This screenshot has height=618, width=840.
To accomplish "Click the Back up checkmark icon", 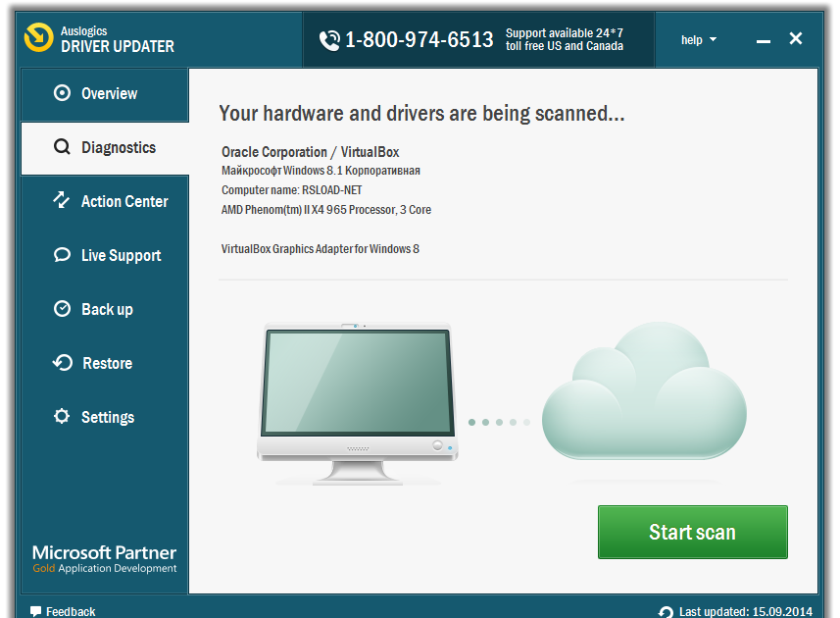I will [x=62, y=309].
